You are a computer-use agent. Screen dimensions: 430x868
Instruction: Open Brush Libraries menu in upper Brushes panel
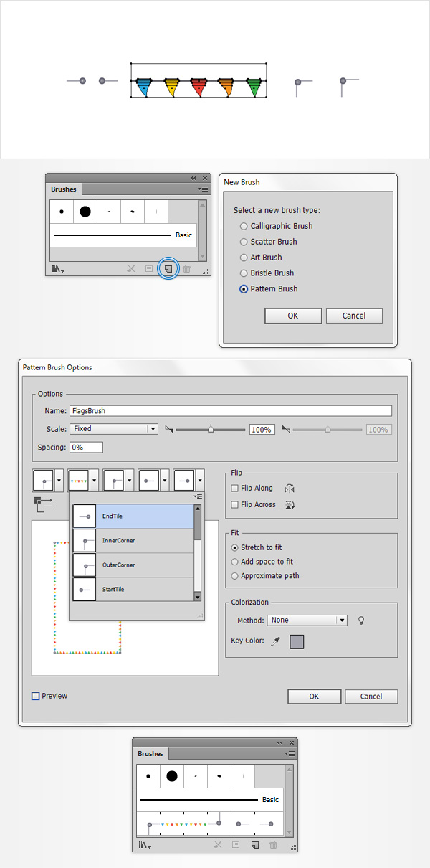[x=58, y=269]
